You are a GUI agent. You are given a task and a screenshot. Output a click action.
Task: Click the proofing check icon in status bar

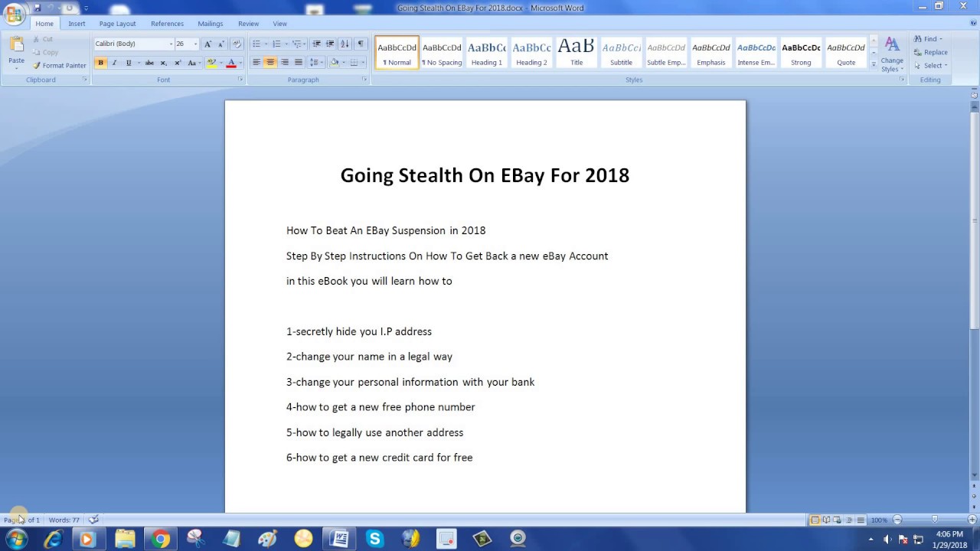(93, 520)
